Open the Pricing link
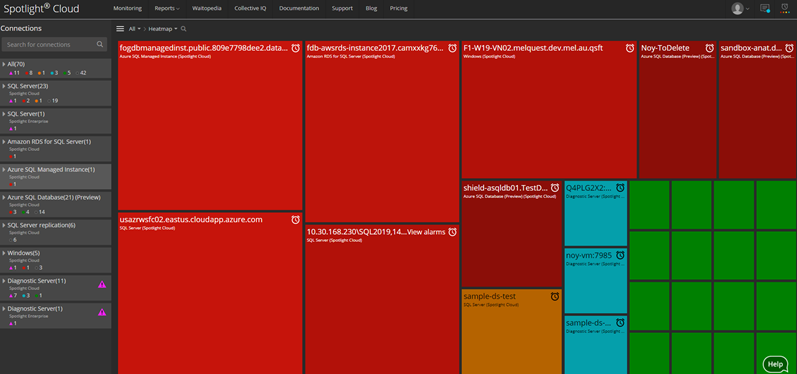Screen dimensions: 797x374 [x=398, y=9]
